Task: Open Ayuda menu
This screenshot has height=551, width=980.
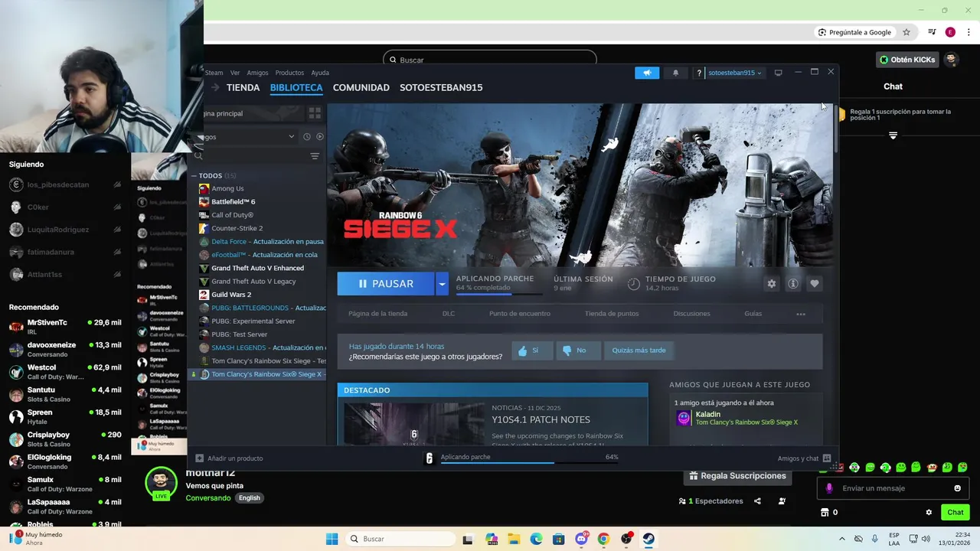Action: (320, 73)
